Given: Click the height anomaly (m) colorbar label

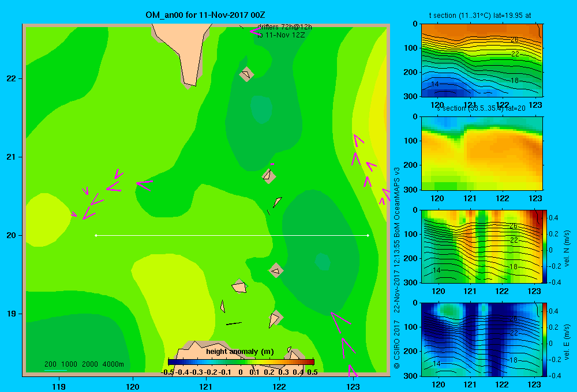Looking at the screenshot, I should point(240,352).
